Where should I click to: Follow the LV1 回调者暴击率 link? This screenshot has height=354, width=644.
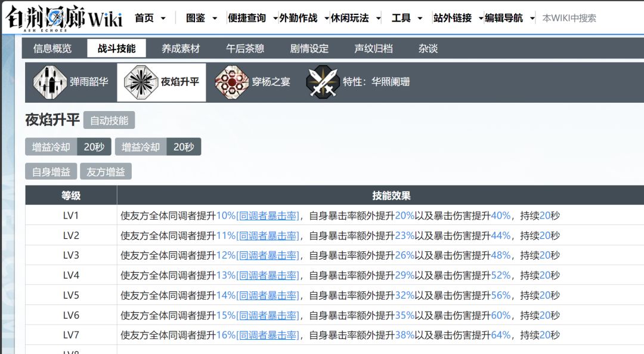point(268,216)
